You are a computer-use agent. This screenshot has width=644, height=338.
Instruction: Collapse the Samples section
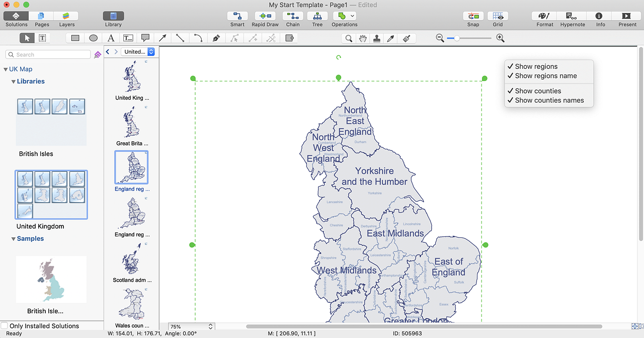[x=14, y=239]
